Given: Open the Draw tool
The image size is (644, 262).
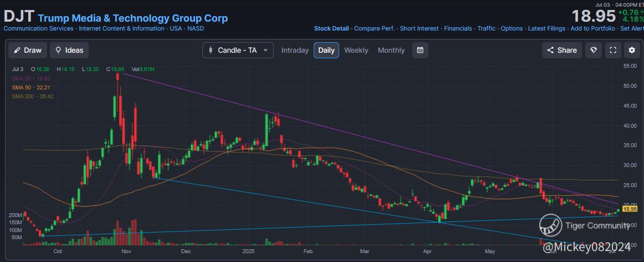Looking at the screenshot, I should pyautogui.click(x=28, y=50).
